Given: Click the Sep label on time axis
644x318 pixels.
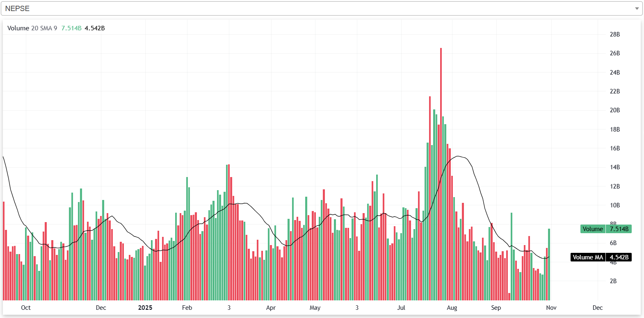Looking at the screenshot, I should tap(496, 308).
